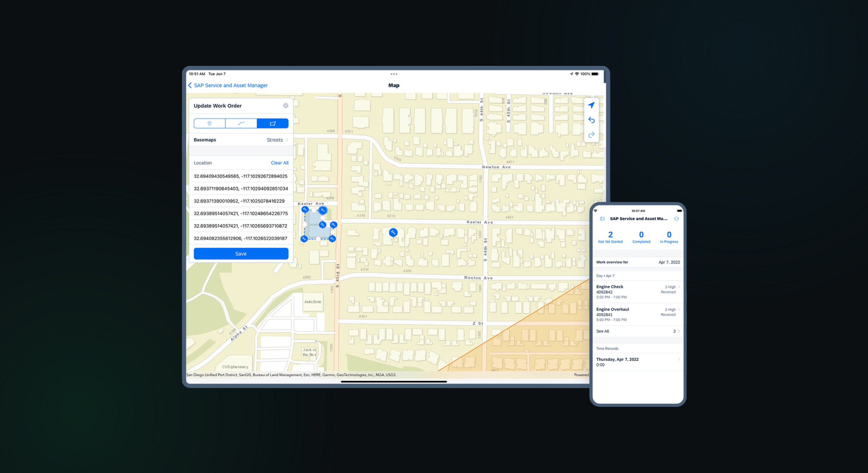868x473 pixels.
Task: Select coordinate 32.69409430549565, -117.10292672894025
Action: click(241, 176)
